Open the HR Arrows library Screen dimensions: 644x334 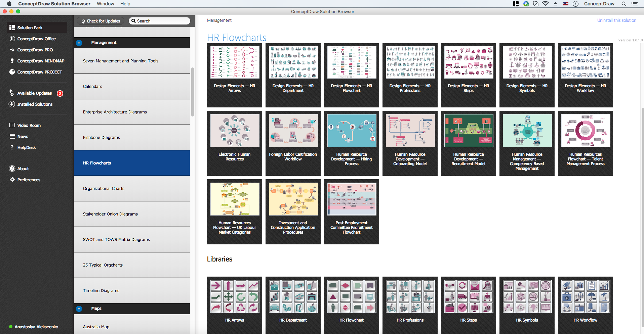tap(235, 305)
